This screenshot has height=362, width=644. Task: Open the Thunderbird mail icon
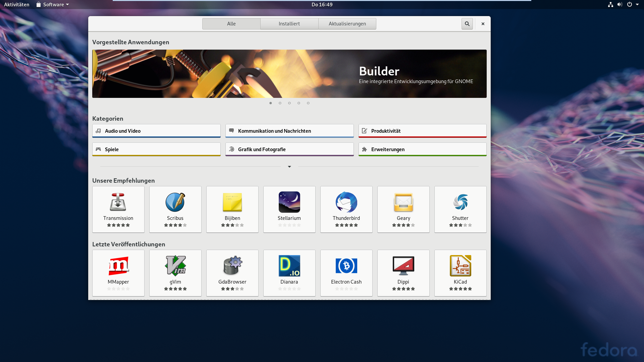[346, 202]
